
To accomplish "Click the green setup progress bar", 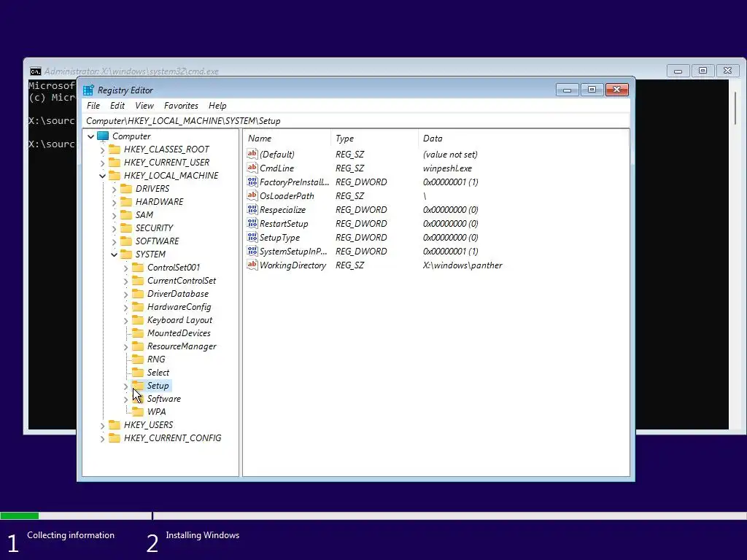I will (20, 516).
